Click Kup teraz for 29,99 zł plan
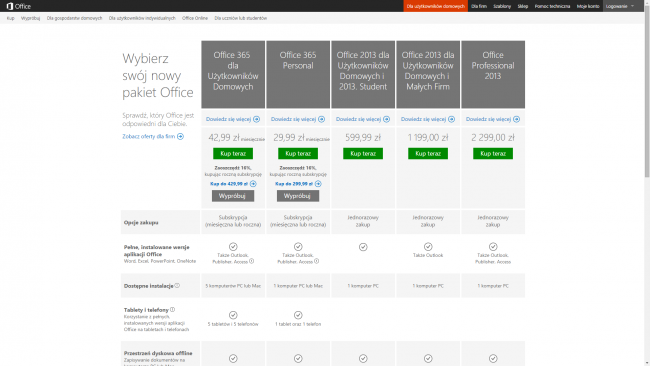This screenshot has height=366, width=650. click(298, 154)
